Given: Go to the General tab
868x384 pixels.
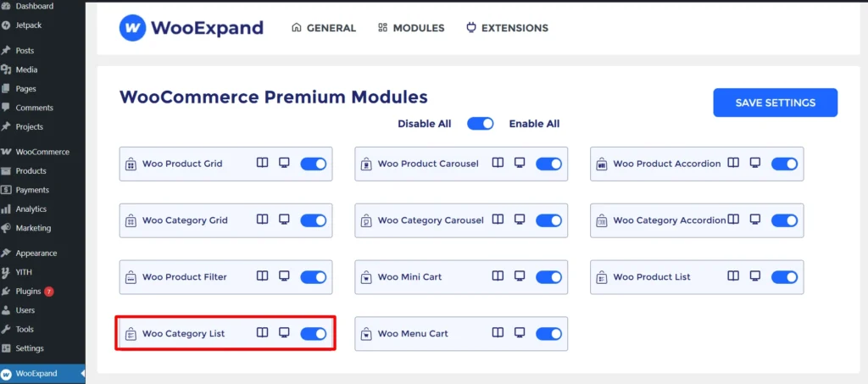Looking at the screenshot, I should coord(323,28).
